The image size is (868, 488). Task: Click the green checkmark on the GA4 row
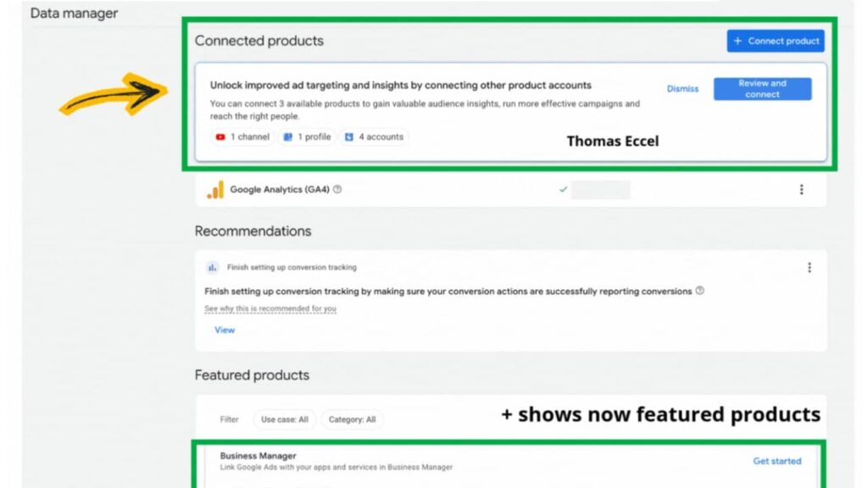click(x=563, y=189)
